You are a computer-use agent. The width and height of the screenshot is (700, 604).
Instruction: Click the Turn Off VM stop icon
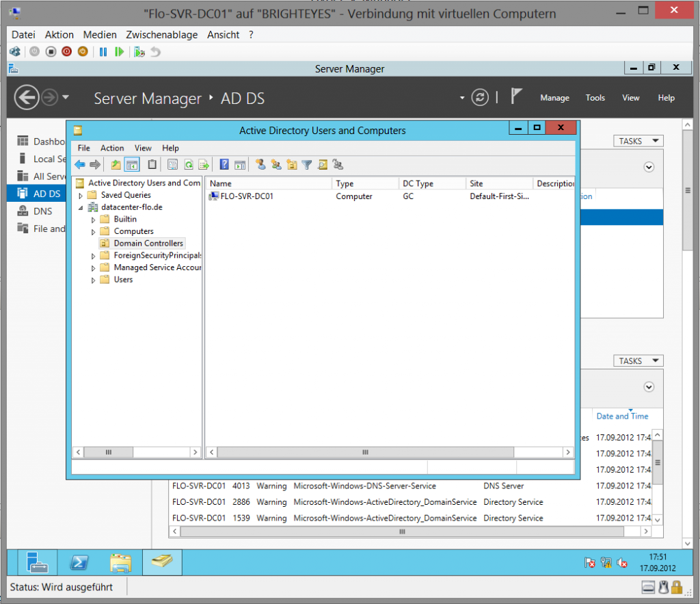[x=51, y=52]
